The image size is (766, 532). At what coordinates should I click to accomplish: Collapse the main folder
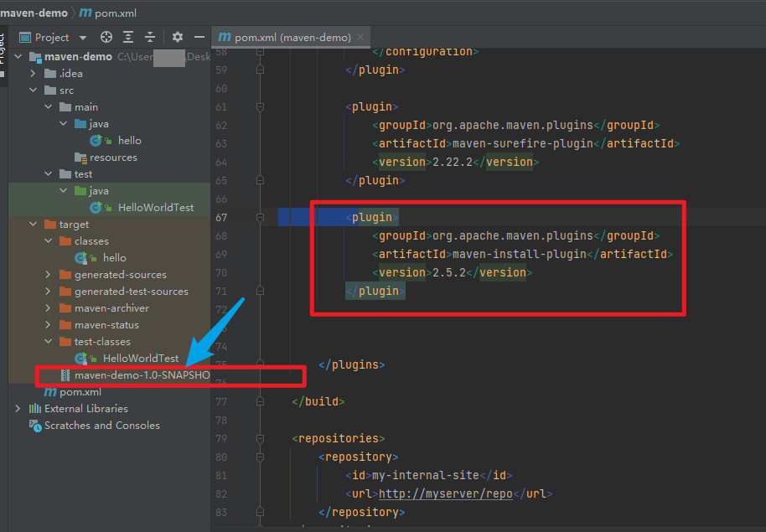(48, 106)
